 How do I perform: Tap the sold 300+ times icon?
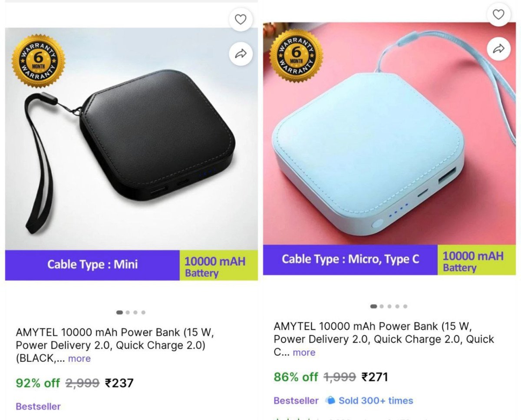click(x=331, y=400)
